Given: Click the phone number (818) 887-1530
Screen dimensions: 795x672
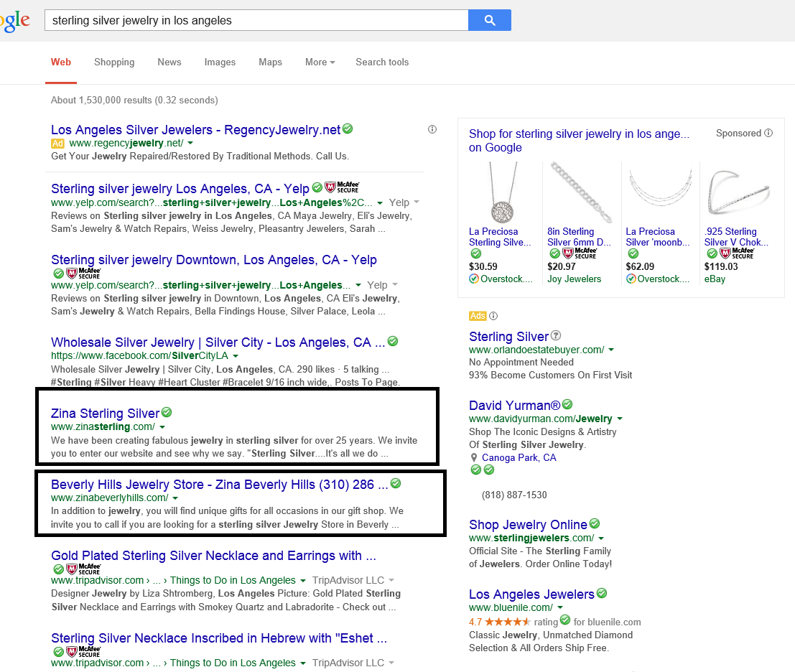Looking at the screenshot, I should [x=514, y=495].
